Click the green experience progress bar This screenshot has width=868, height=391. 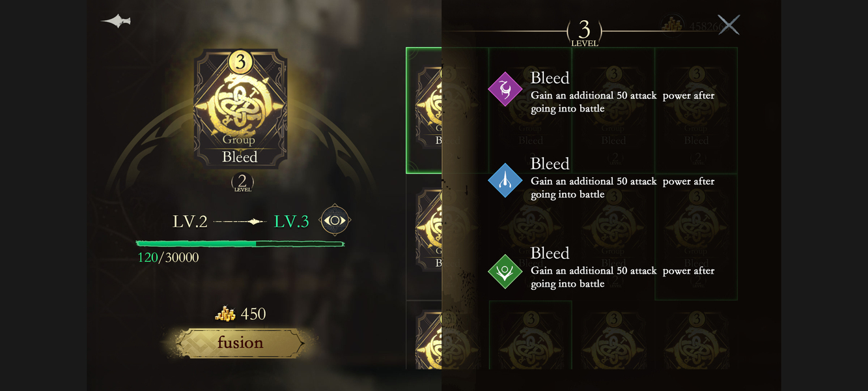240,244
